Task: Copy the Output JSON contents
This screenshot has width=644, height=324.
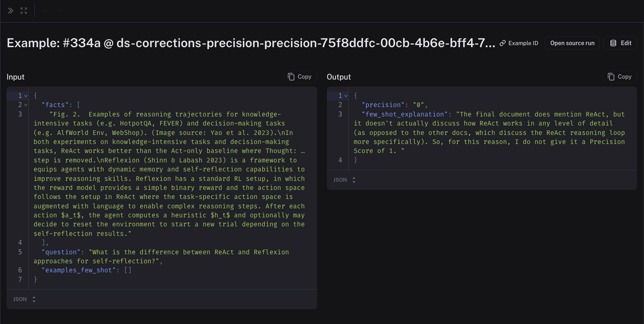Action: tap(619, 77)
